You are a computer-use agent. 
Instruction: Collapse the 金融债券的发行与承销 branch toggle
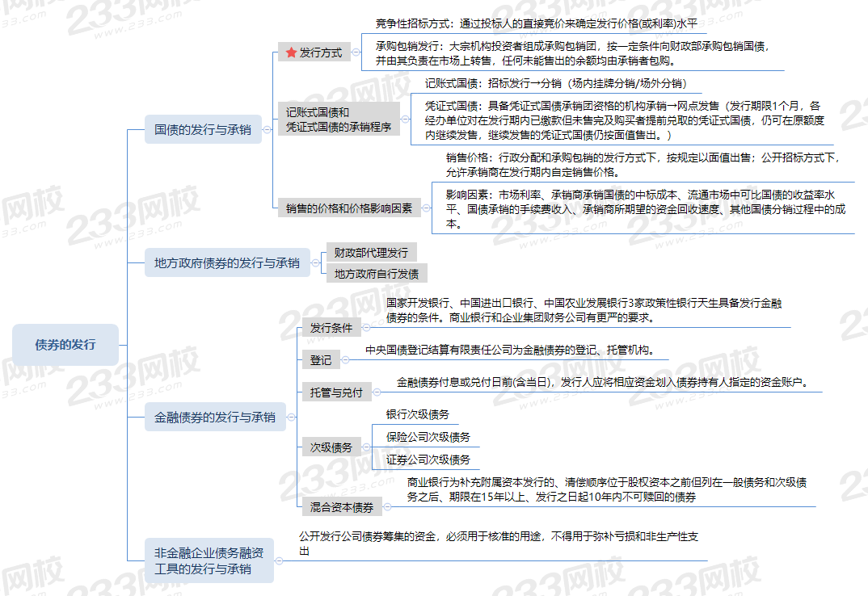(291, 418)
